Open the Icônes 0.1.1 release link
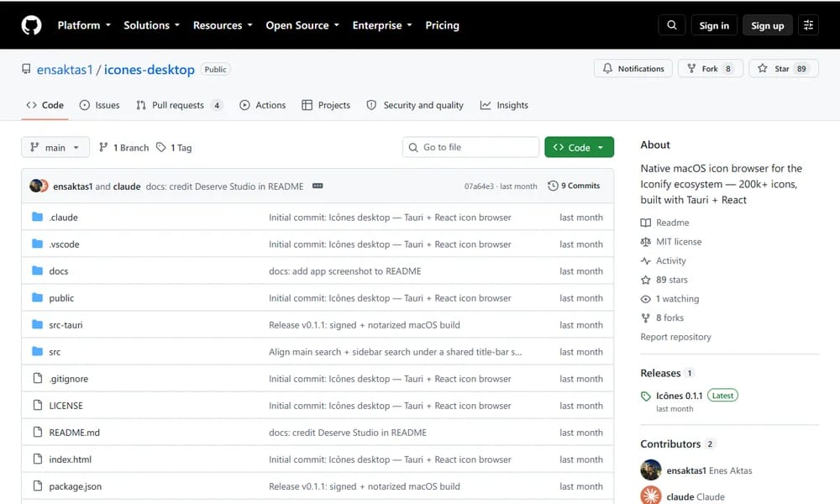Image resolution: width=840 pixels, height=504 pixels. pyautogui.click(x=679, y=396)
